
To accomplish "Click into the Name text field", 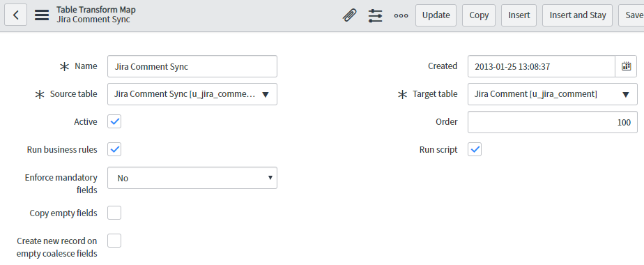I will point(192,66).
